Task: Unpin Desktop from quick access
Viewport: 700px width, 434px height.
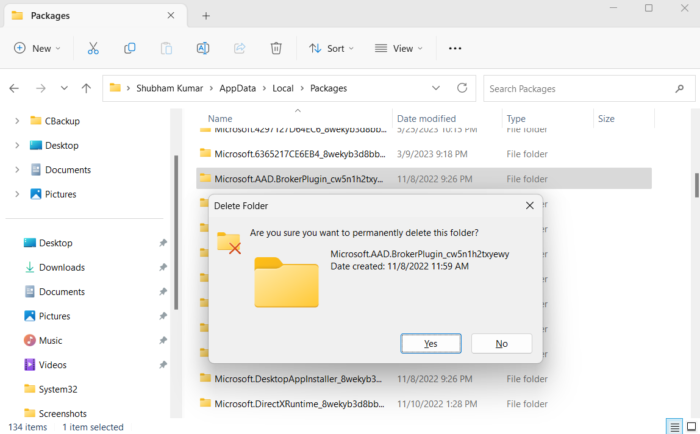Action: click(x=163, y=243)
